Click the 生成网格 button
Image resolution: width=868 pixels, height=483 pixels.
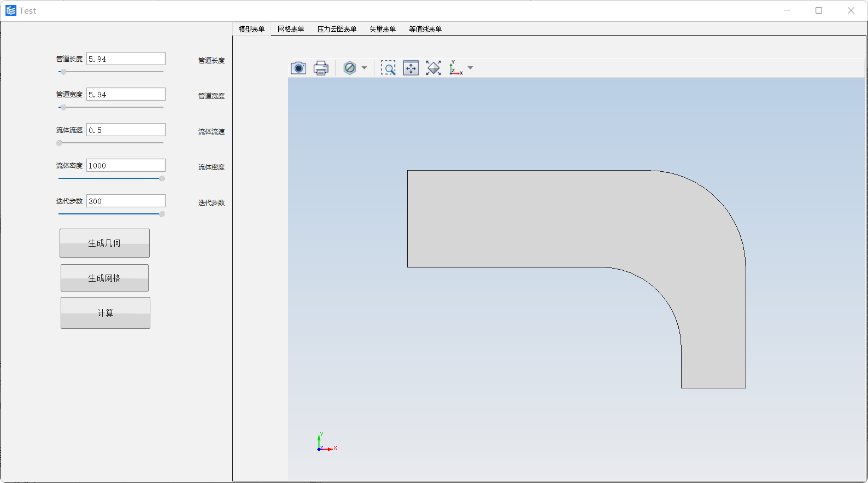(104, 278)
